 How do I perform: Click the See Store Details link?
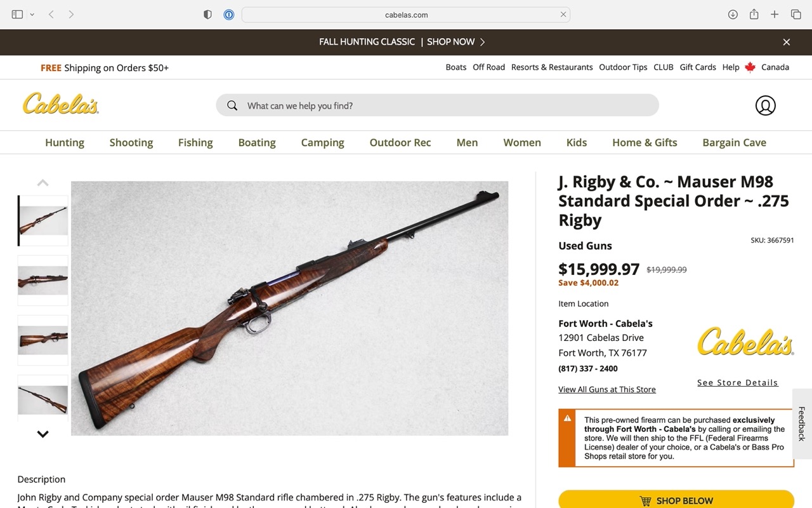pyautogui.click(x=737, y=382)
